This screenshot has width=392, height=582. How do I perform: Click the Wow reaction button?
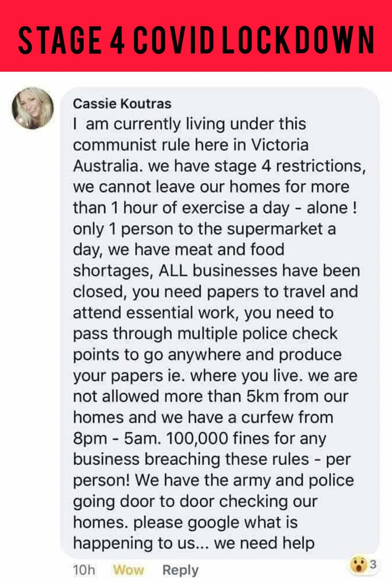click(x=128, y=570)
